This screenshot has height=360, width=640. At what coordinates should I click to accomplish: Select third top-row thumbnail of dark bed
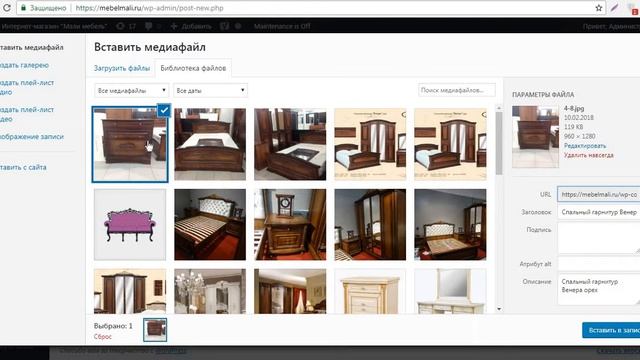point(290,144)
